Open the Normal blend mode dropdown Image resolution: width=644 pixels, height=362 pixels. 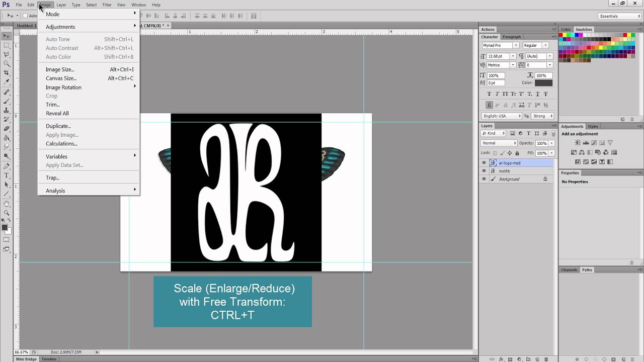(x=499, y=143)
